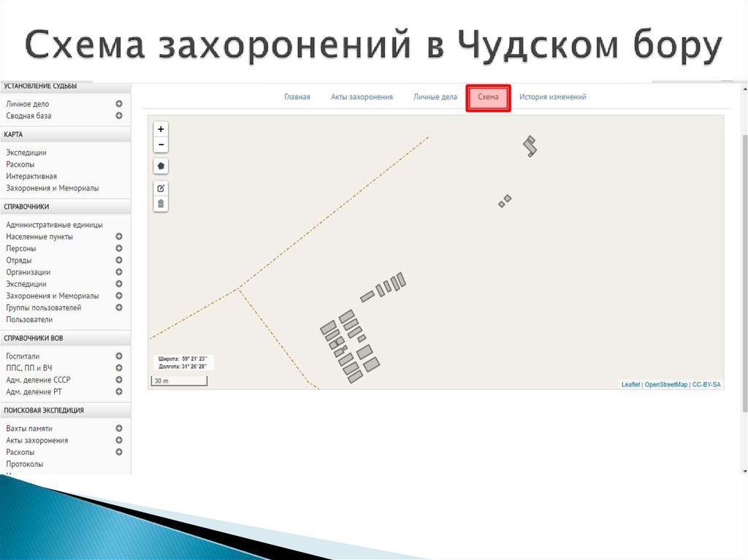Viewport: 748px width, 560px height.
Task: Click the delete (trash) tool on the map toolbar
Action: click(161, 204)
